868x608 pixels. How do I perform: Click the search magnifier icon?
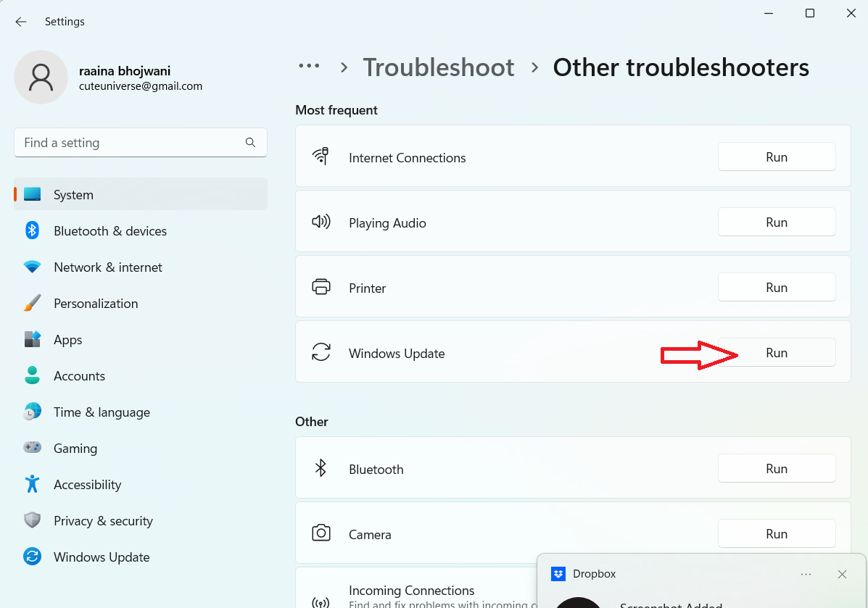250,143
